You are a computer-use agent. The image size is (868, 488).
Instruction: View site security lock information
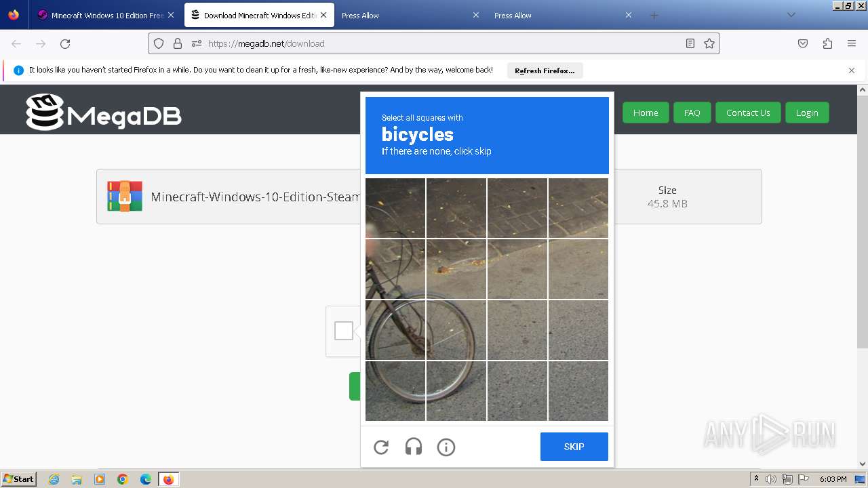pyautogui.click(x=178, y=43)
